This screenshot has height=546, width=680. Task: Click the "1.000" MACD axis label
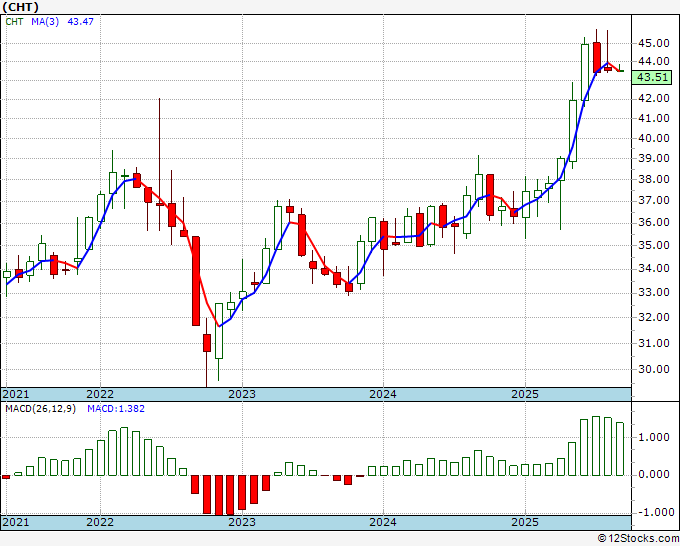click(654, 437)
